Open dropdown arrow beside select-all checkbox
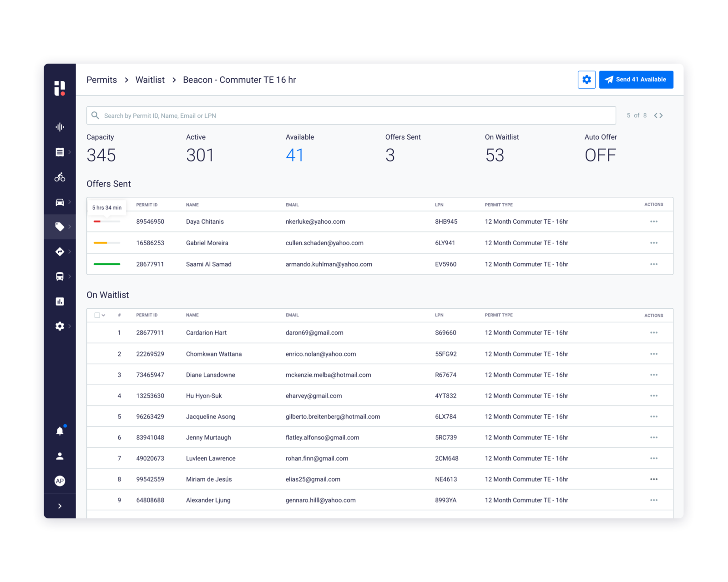This screenshot has width=728, height=582. [104, 315]
